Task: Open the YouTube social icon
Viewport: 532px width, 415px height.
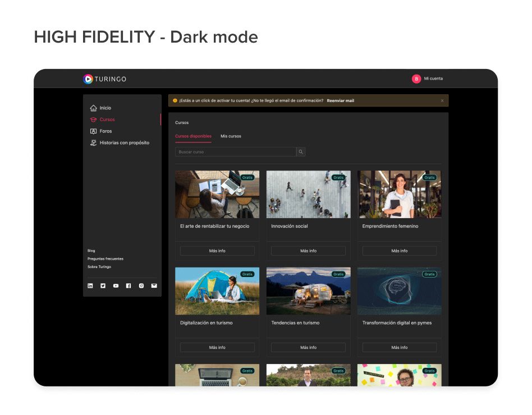Action: (x=116, y=286)
